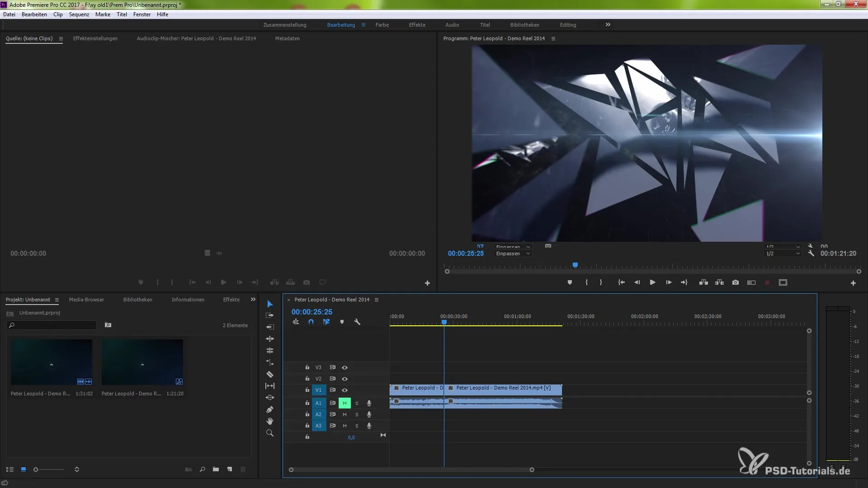Image resolution: width=868 pixels, height=488 pixels.
Task: Open zoom level Einpassen dropdown
Action: 513,253
